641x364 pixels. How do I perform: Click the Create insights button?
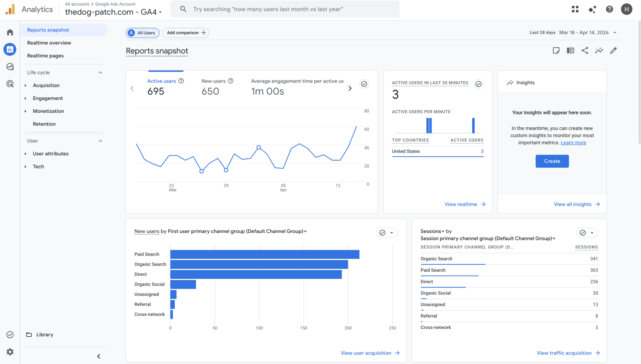[552, 161]
